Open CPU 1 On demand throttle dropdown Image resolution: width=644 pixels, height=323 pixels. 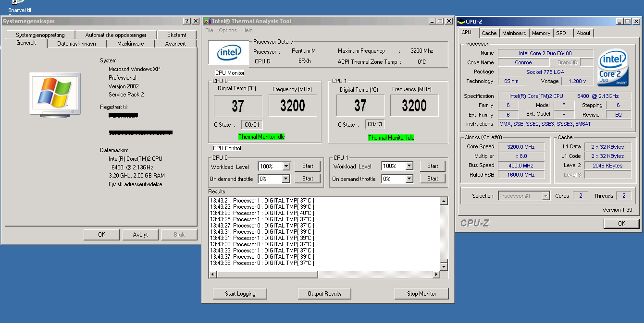(x=409, y=179)
